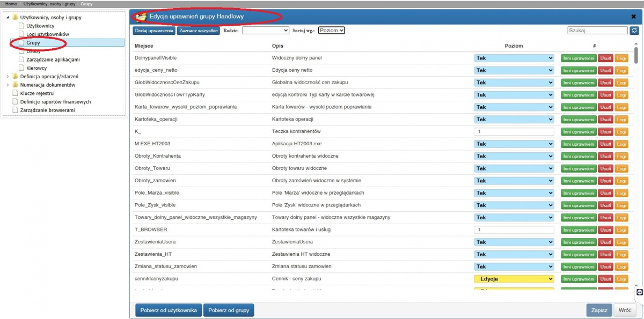Collapse the Użytkownicy, osoby i grupy node
Viewport: 644px width, 319px height.
(8, 18)
